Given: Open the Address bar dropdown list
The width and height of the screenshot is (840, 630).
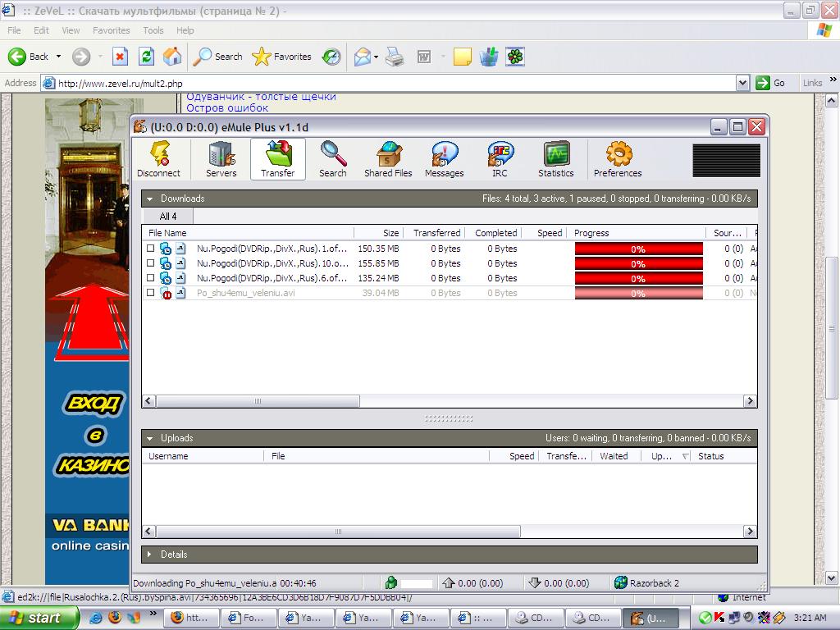Looking at the screenshot, I should tap(742, 83).
